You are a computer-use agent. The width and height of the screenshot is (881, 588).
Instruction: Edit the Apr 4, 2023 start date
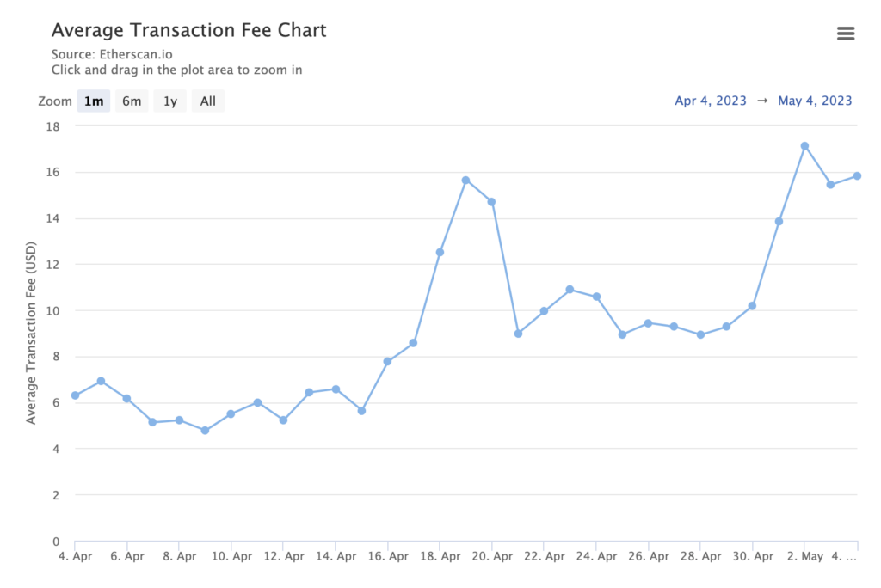[x=711, y=101]
